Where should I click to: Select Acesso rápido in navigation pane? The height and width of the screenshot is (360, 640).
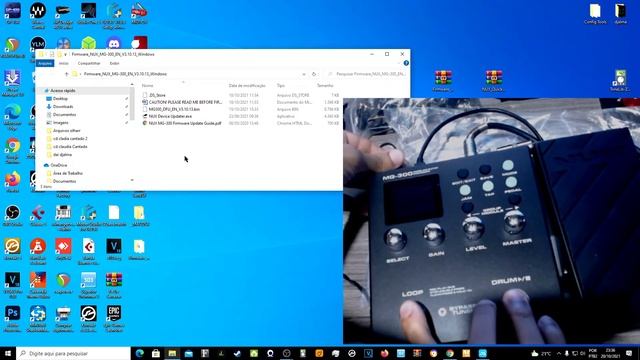(63, 91)
